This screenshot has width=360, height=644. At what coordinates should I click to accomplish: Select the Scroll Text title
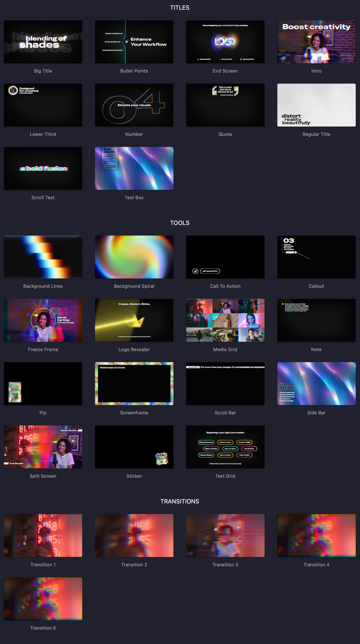click(43, 168)
